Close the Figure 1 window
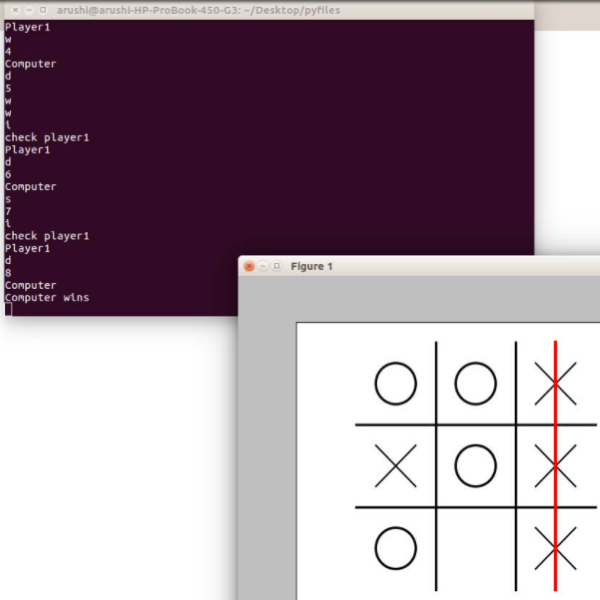Image resolution: width=600 pixels, height=600 pixels. pos(249,266)
